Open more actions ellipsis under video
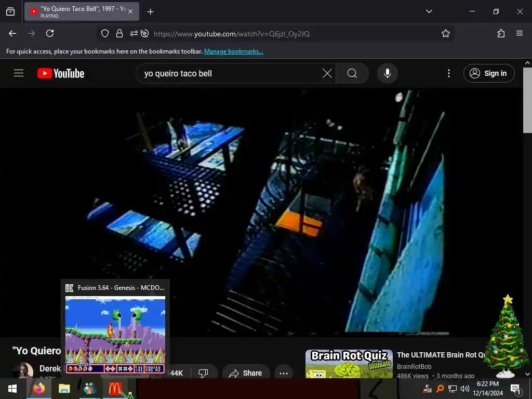 (x=284, y=373)
